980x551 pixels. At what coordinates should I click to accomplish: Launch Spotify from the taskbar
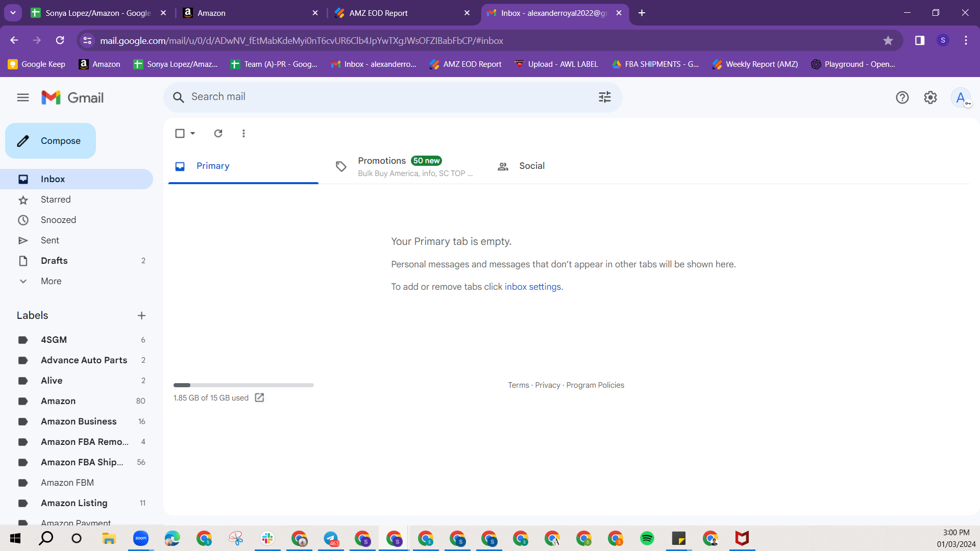(x=647, y=538)
